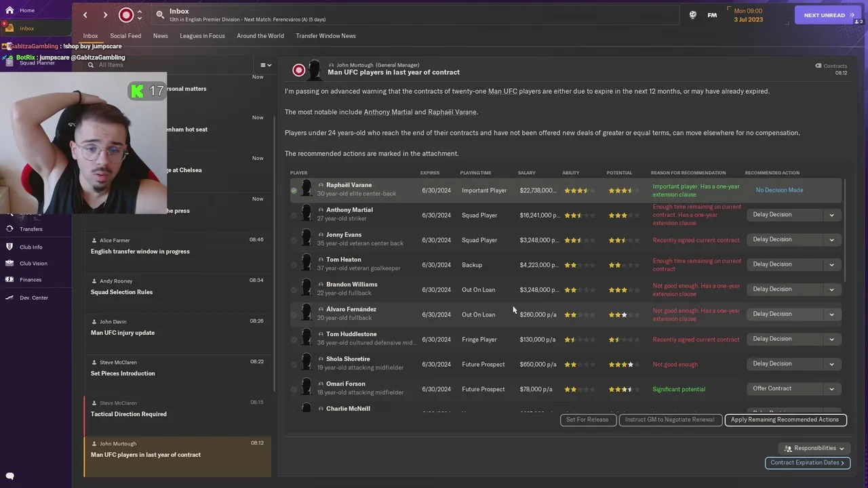Switch to the News tab
The image size is (868, 488).
160,36
